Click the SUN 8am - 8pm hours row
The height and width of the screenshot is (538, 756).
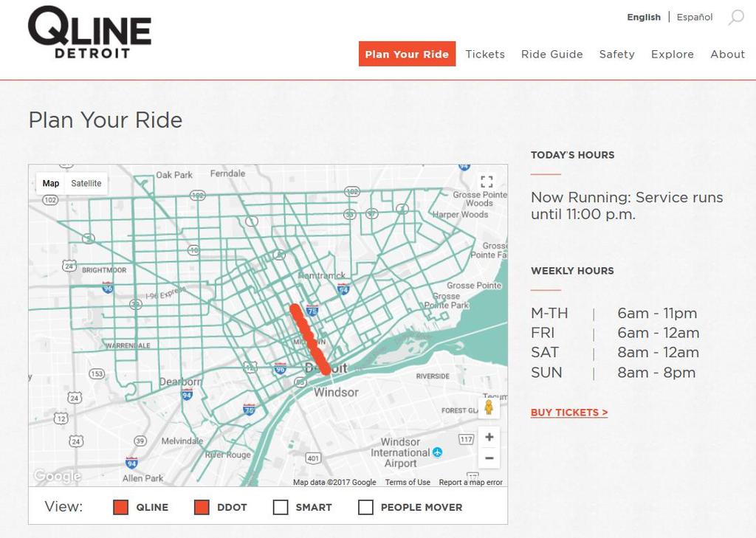(614, 373)
